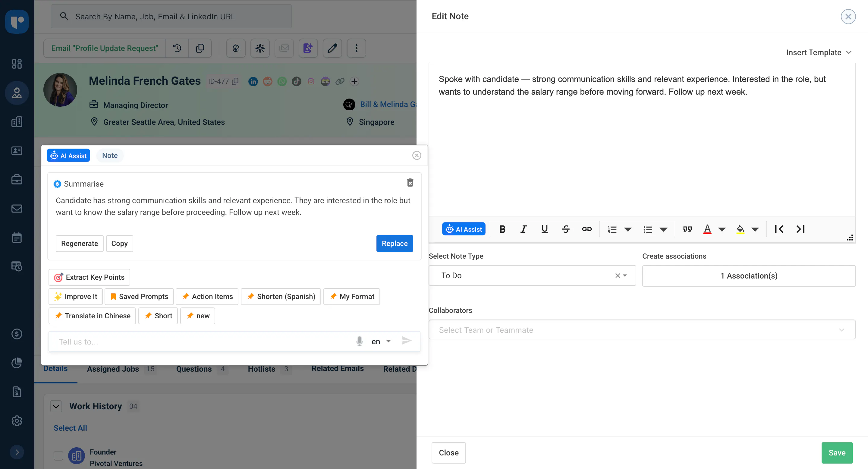This screenshot has width=868, height=469.
Task: Run the Short prompt
Action: pyautogui.click(x=158, y=316)
